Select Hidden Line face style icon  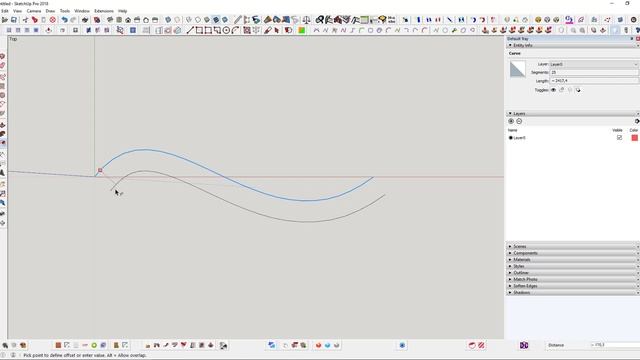pos(198,20)
